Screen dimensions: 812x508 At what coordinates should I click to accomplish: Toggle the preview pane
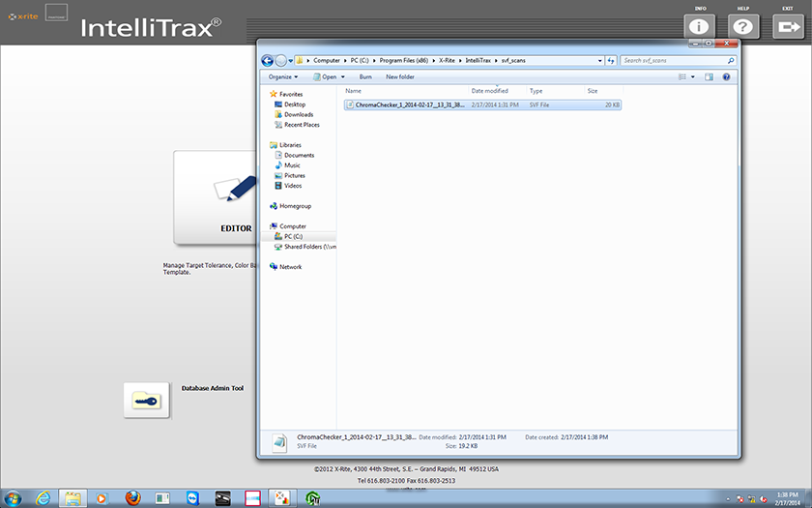709,76
